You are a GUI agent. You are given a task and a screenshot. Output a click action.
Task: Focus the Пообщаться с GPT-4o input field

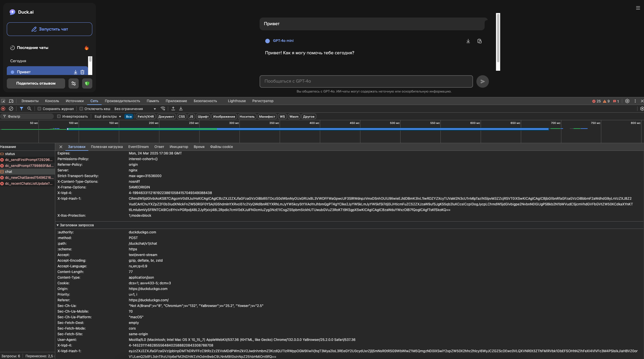point(366,81)
